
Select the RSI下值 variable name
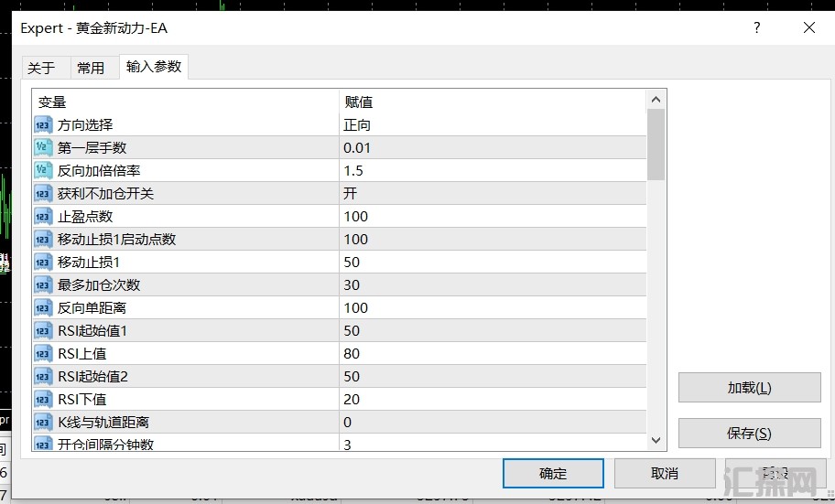[82, 400]
